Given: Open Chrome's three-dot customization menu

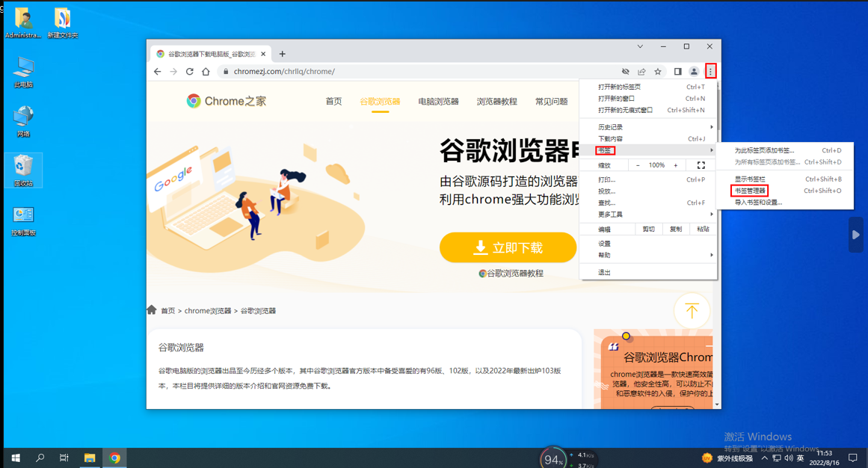Looking at the screenshot, I should (710, 71).
